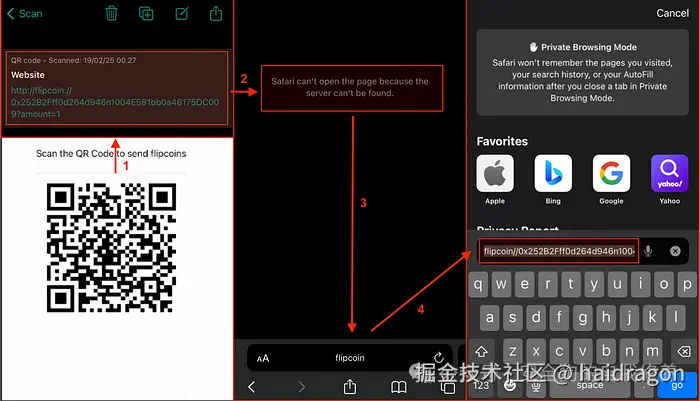Open the Bing favorite

pyautogui.click(x=553, y=180)
